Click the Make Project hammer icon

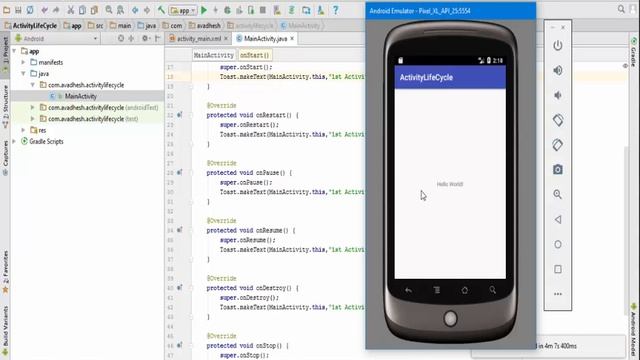pyautogui.click(x=162, y=10)
